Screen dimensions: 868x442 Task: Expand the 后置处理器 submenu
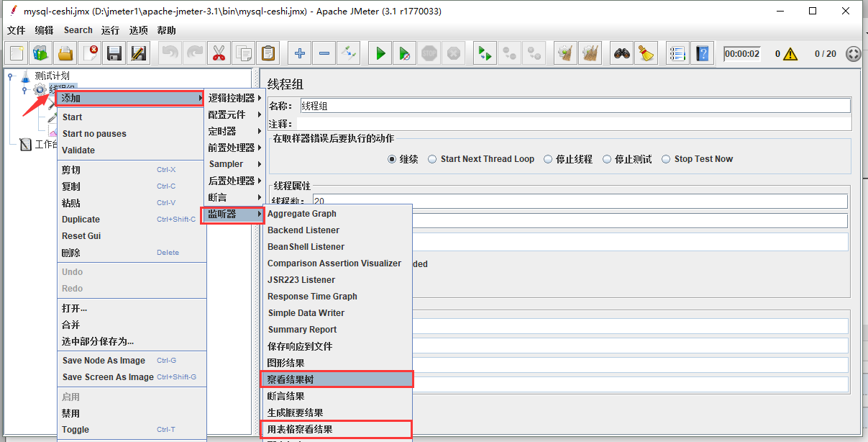[234, 181]
